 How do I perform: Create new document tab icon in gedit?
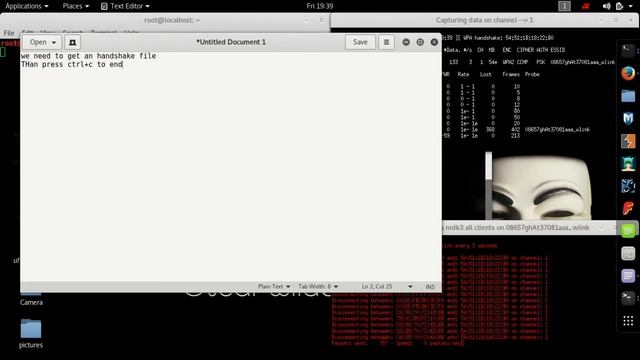[72, 42]
